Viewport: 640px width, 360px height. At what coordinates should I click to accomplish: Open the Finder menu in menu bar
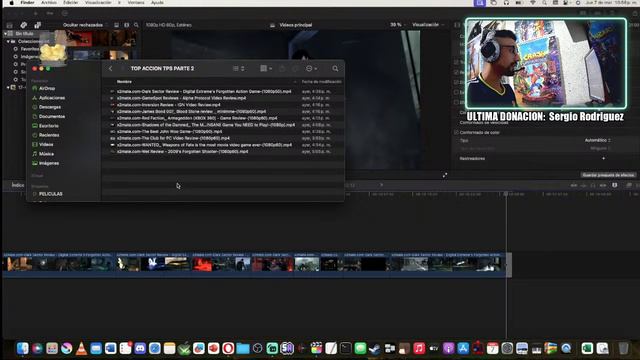(27, 3)
